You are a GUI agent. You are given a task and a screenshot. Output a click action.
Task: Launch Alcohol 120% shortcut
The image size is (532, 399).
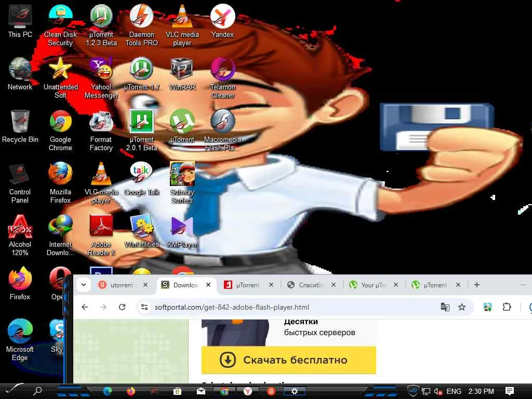[x=20, y=235]
